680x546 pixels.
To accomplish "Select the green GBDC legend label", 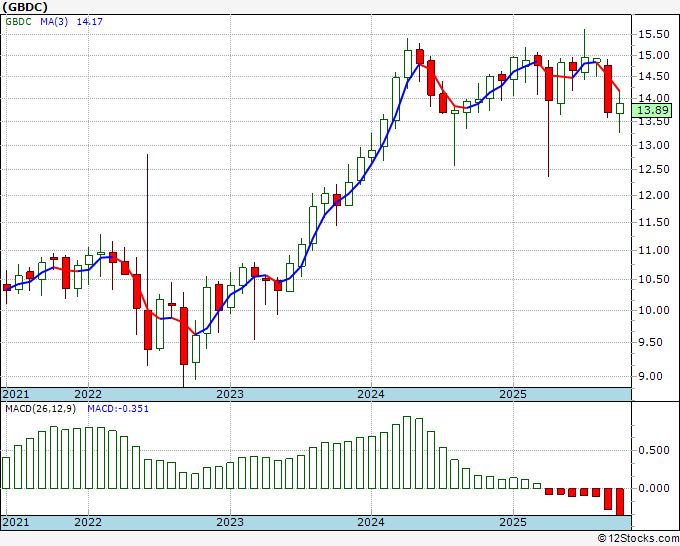I will click(18, 21).
